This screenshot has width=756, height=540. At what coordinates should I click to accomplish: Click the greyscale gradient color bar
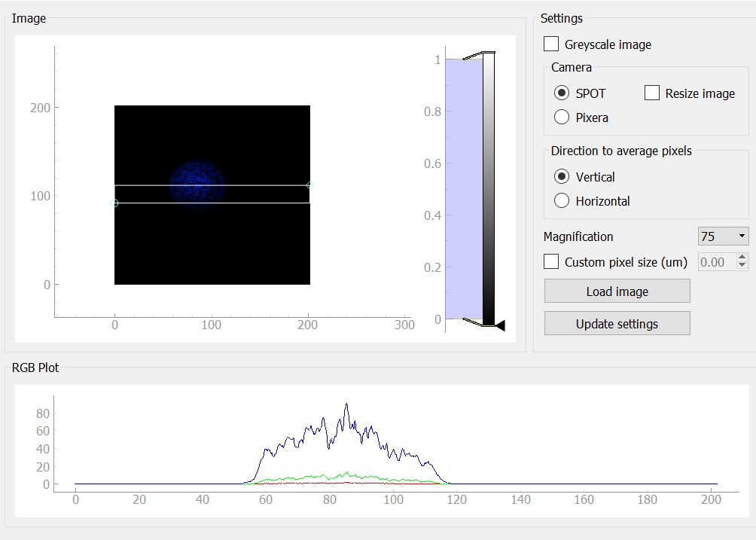tap(489, 188)
